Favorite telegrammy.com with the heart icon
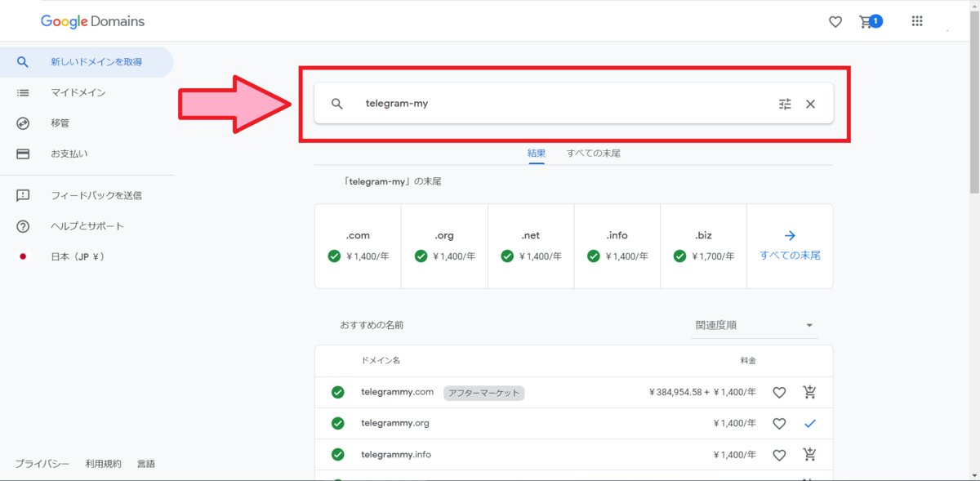The width and height of the screenshot is (980, 481). [x=779, y=393]
